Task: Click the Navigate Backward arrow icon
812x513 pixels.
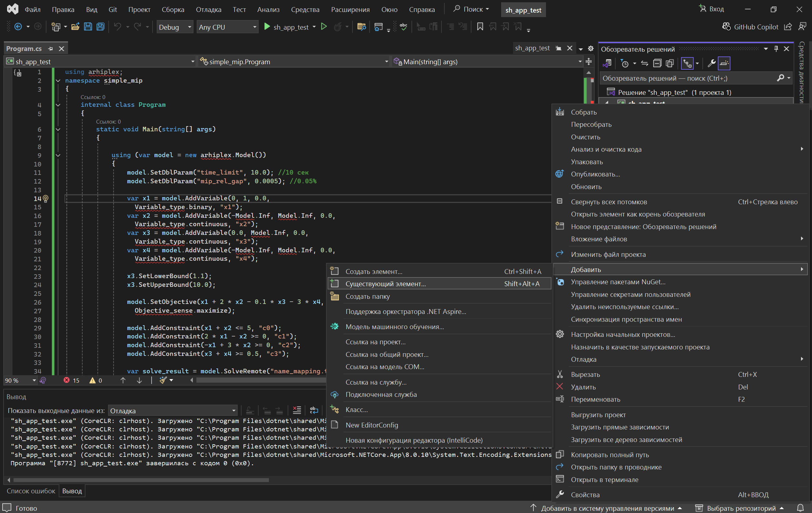Action: pos(18,27)
